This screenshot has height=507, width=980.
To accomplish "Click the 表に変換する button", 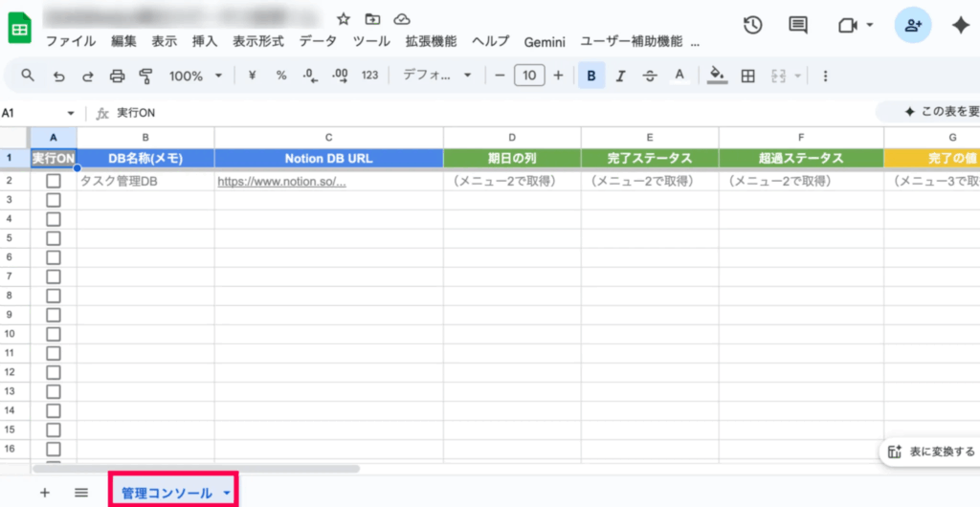I will coord(932,452).
